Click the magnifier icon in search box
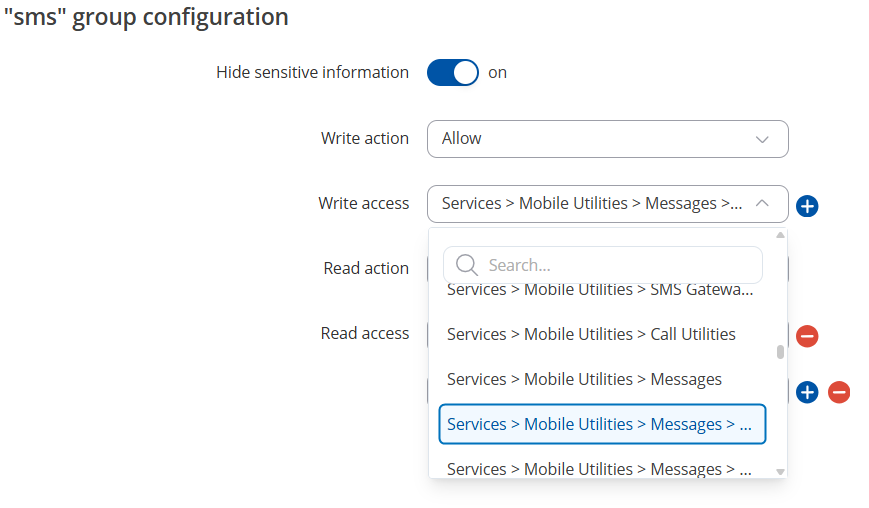 coord(467,265)
